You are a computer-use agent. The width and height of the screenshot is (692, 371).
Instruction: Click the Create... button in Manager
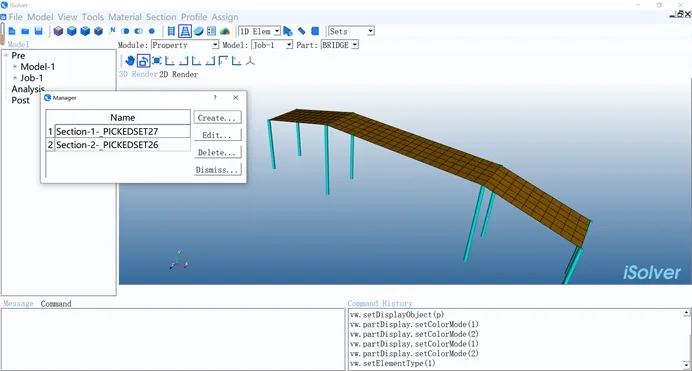point(217,118)
